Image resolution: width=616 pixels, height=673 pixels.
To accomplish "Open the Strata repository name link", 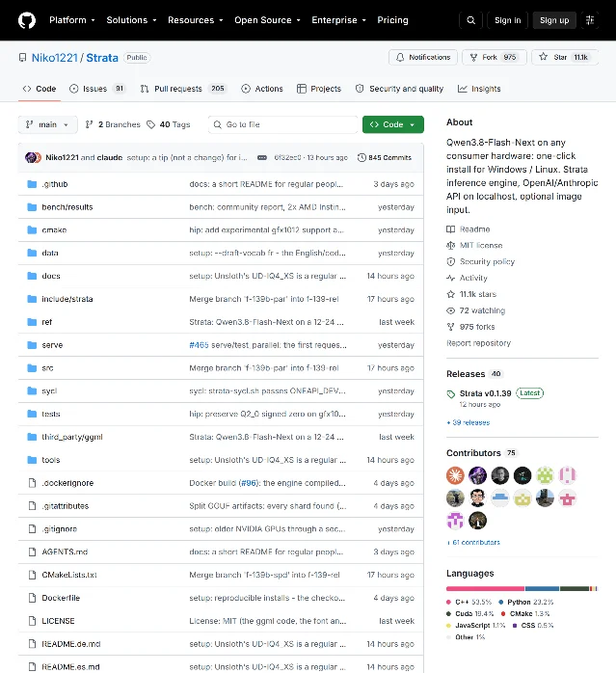I will 102,58.
